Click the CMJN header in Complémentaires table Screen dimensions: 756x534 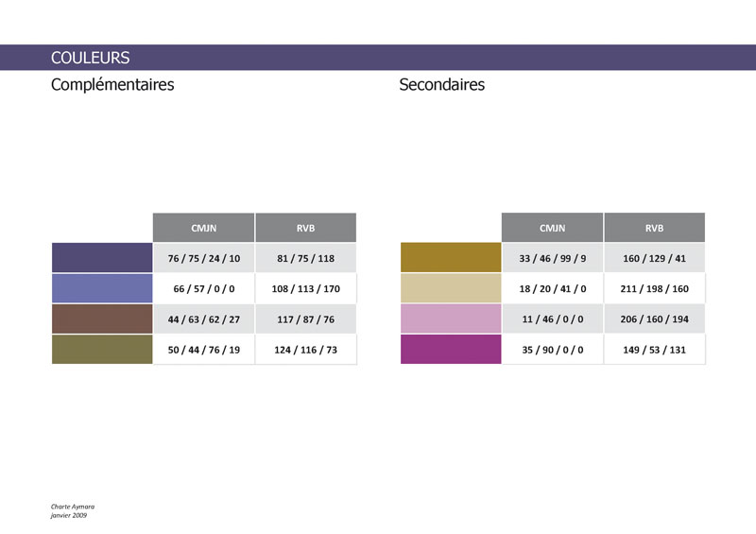pos(203,228)
